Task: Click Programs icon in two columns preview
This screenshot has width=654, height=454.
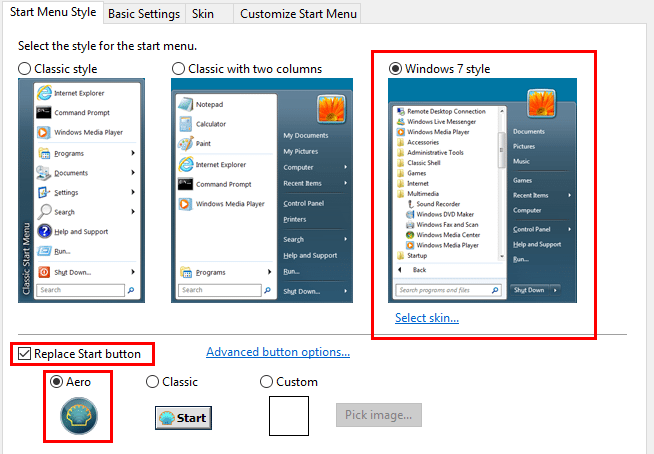Action: [x=186, y=272]
